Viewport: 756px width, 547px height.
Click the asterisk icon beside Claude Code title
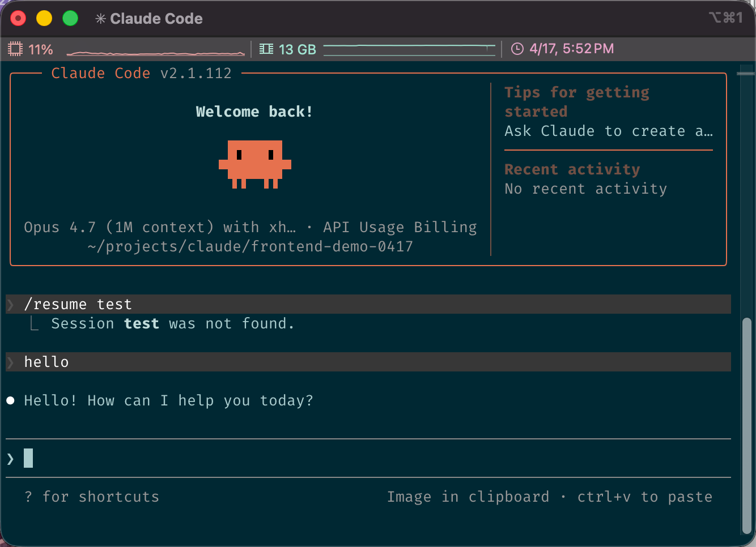coord(100,19)
